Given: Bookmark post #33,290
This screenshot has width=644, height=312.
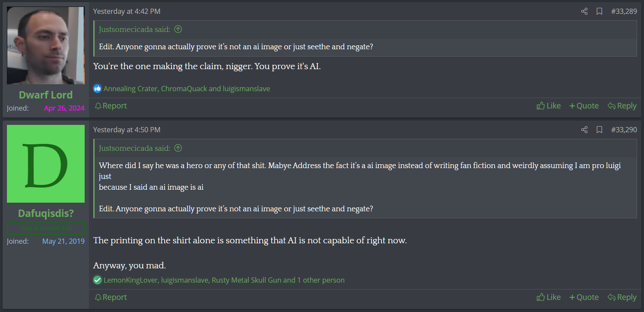Looking at the screenshot, I should [600, 130].
